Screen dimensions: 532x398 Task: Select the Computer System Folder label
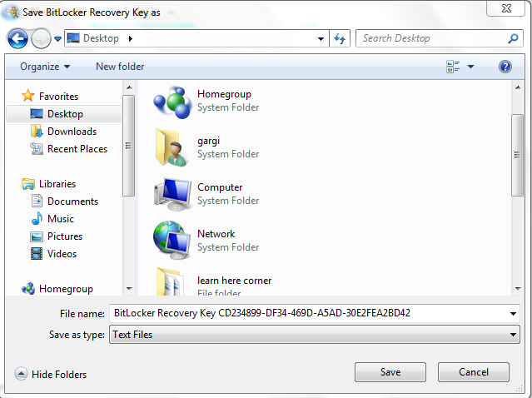click(x=228, y=201)
